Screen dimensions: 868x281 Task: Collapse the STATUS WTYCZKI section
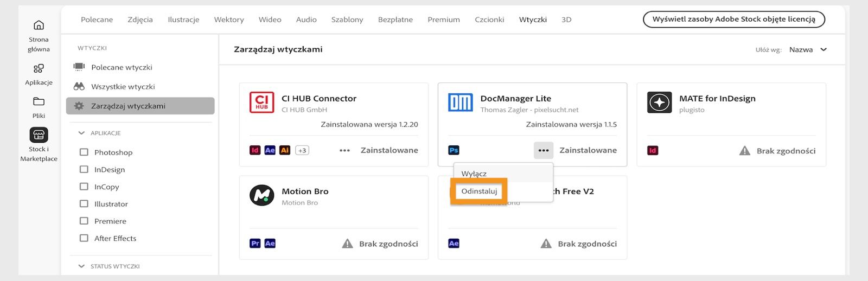click(81, 266)
